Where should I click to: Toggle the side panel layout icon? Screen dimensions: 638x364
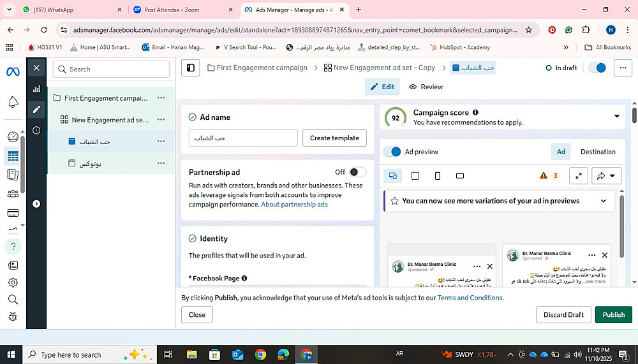(190, 68)
